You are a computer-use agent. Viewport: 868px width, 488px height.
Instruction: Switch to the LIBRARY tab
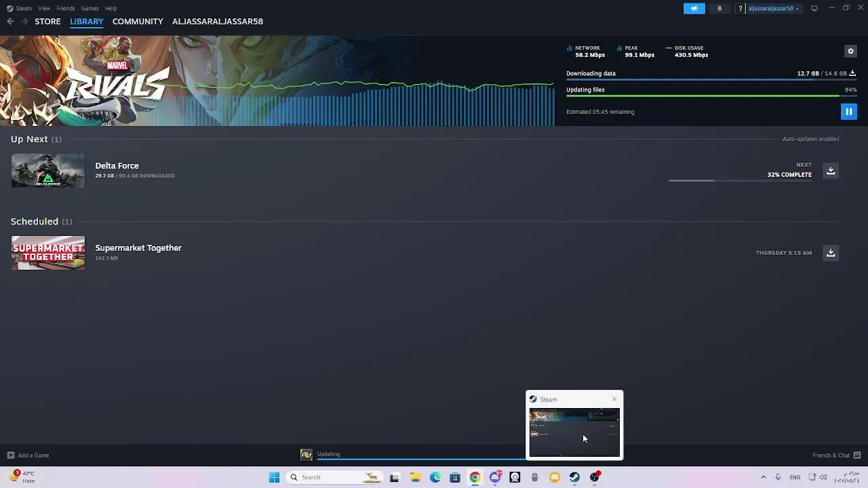(87, 21)
